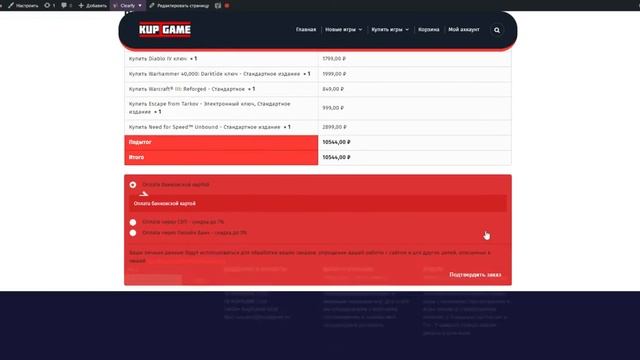Open comments bubble in admin bar
Screen dimensions: 640x360
click(x=67, y=5)
